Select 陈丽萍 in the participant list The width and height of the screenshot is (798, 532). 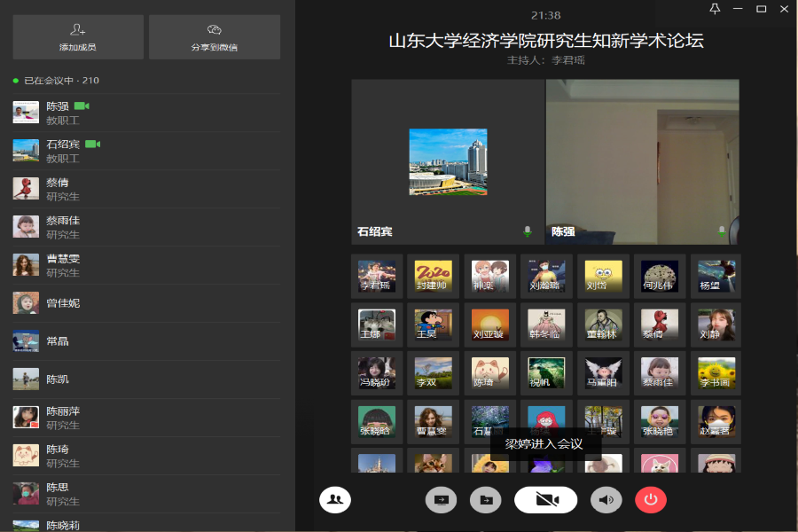click(62, 418)
